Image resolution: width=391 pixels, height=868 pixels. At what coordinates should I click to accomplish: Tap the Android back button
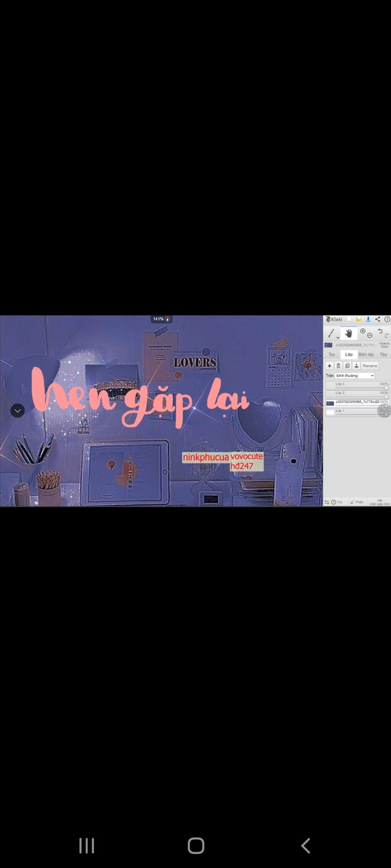tap(305, 845)
